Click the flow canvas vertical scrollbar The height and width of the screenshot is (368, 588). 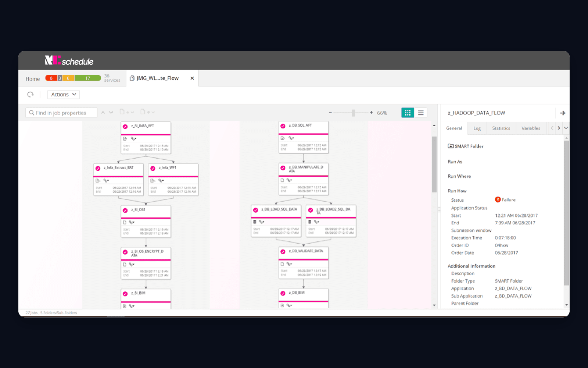pos(434,164)
